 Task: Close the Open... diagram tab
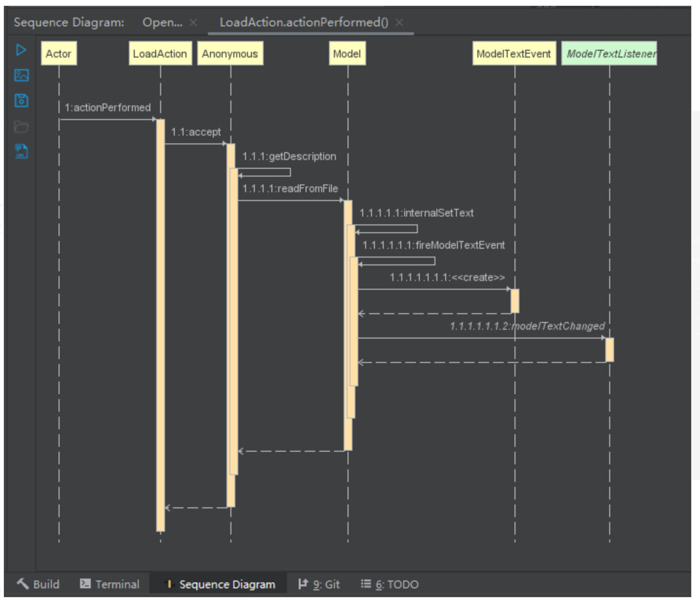[x=193, y=22]
